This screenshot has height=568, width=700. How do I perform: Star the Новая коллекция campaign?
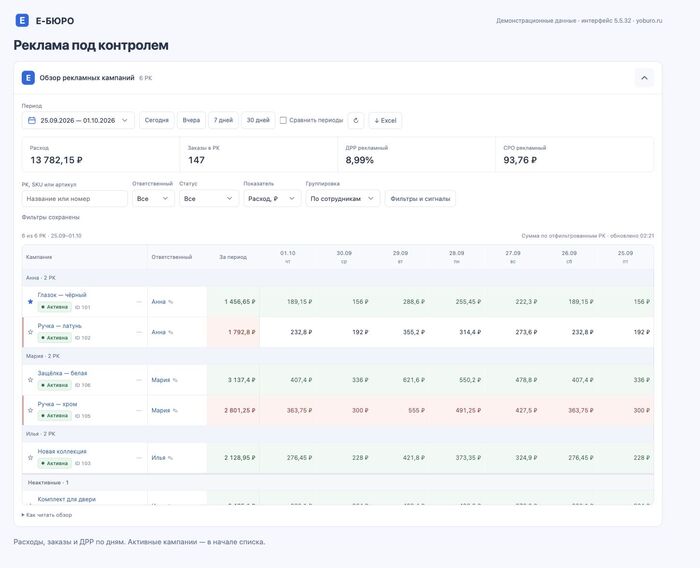(30, 458)
